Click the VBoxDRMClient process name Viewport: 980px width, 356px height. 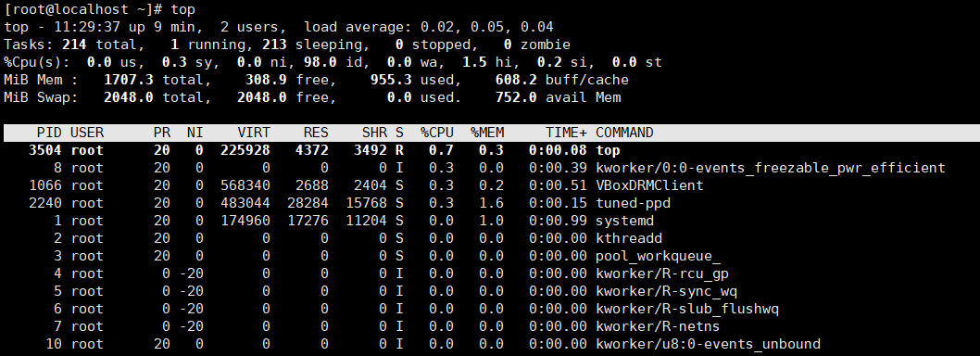click(649, 185)
